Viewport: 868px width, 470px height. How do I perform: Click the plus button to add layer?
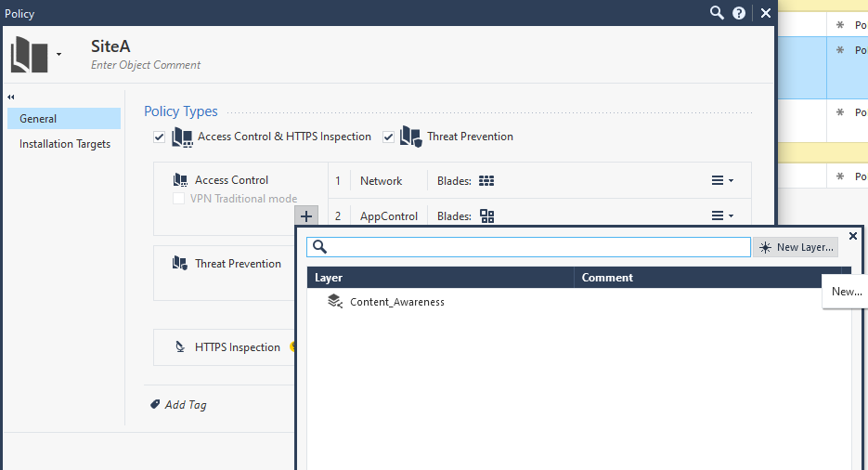(306, 216)
